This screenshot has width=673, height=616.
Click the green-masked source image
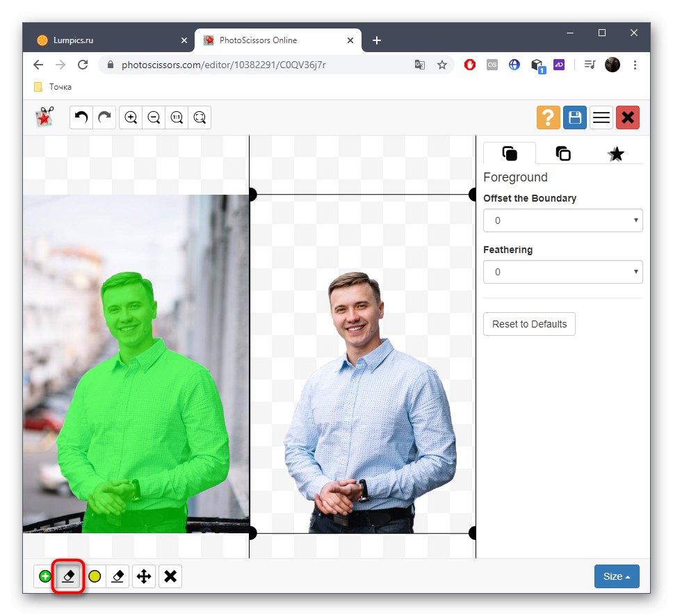click(x=136, y=364)
